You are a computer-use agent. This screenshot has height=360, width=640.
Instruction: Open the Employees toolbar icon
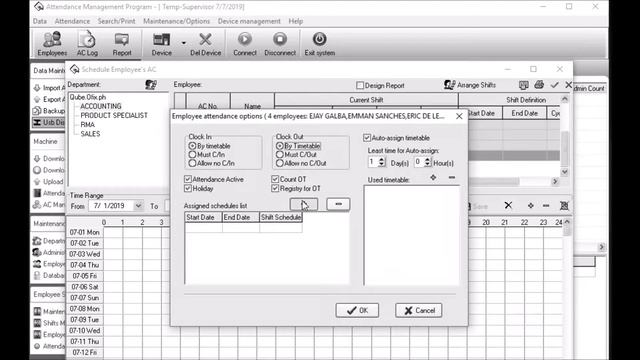[52, 44]
